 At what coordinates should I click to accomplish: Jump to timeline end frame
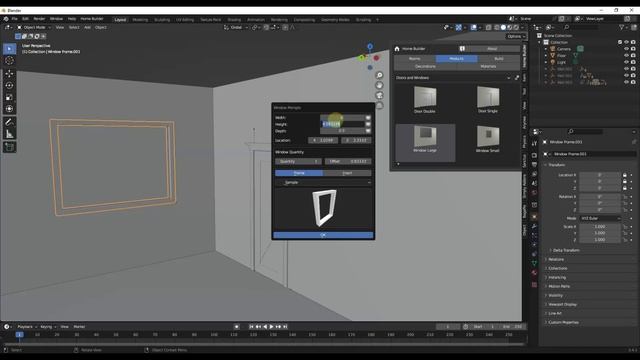(x=285, y=327)
